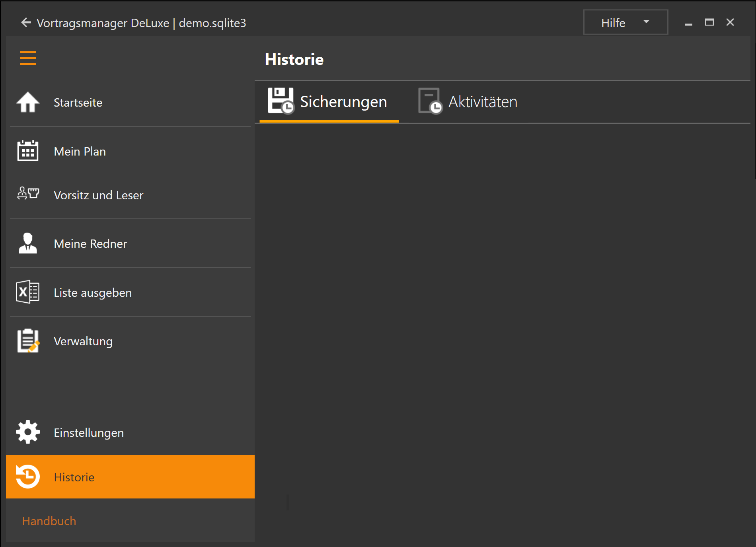Open Startseite in the sidebar
This screenshot has height=547, width=756.
(x=130, y=103)
